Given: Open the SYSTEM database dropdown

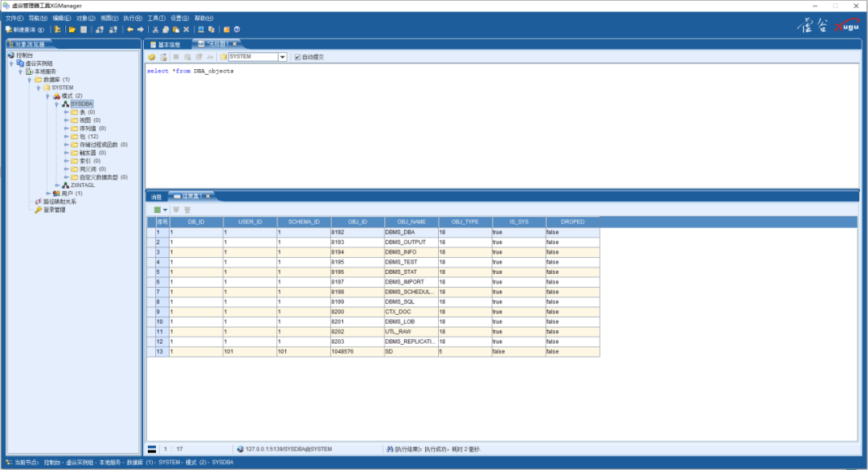Looking at the screenshot, I should (282, 57).
